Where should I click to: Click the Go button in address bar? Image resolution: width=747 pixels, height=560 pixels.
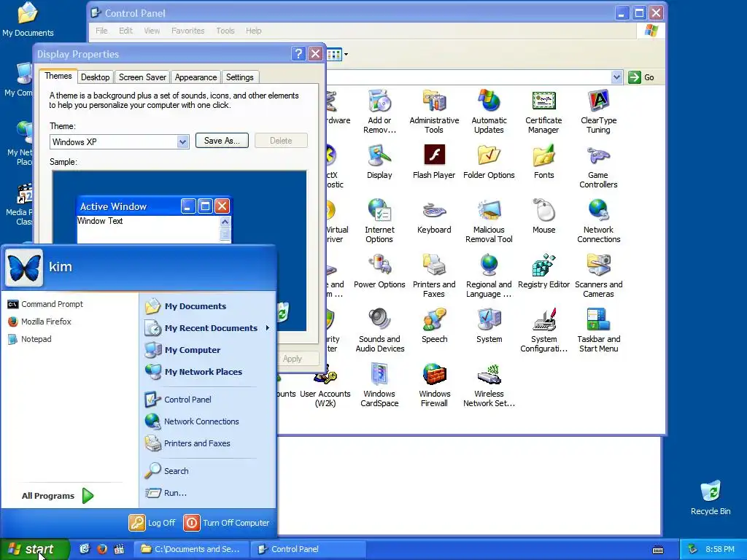point(641,77)
